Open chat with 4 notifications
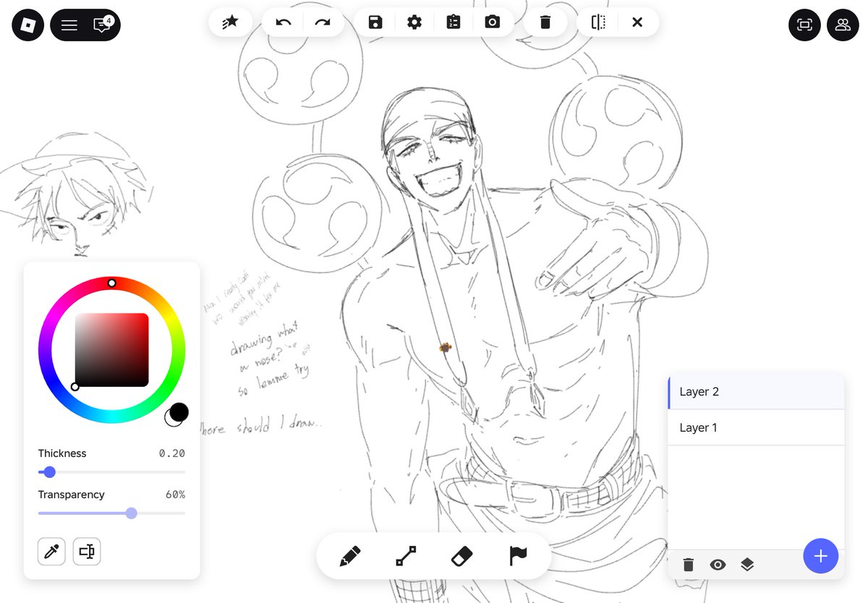The height and width of the screenshot is (603, 868). point(102,25)
